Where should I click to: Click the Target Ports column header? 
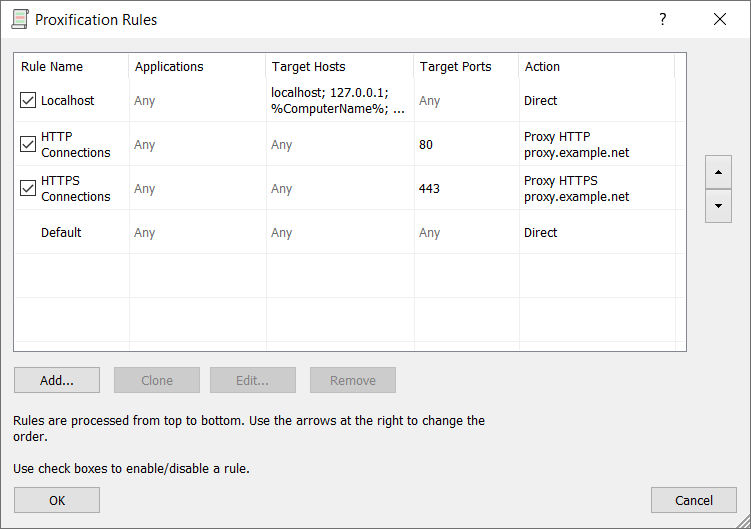(x=455, y=67)
